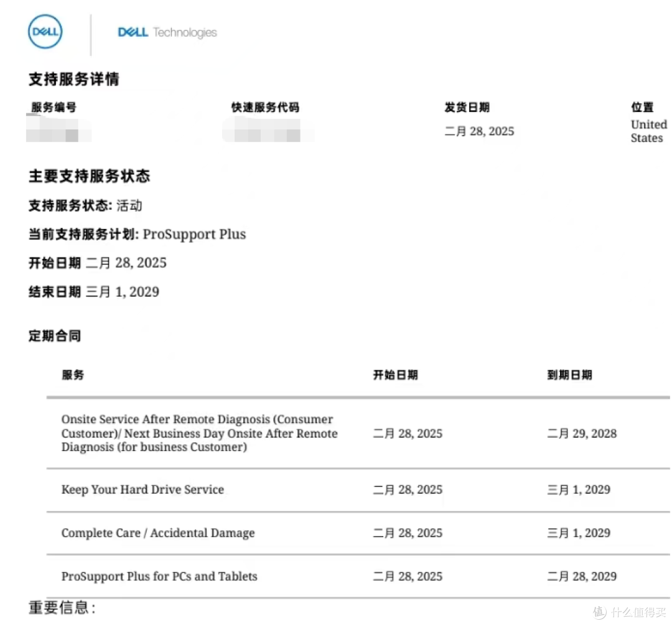Click the blurred express service code value
Screen dimensions: 672x626
[268, 129]
